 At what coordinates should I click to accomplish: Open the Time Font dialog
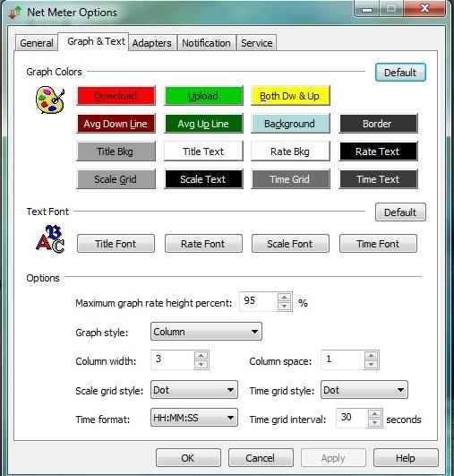pos(378,244)
